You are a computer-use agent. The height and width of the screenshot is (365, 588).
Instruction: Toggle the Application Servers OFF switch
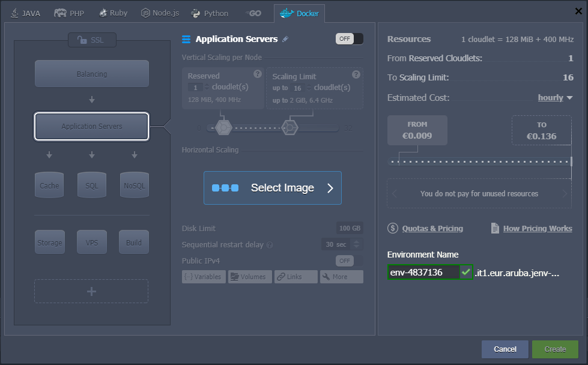pyautogui.click(x=349, y=39)
